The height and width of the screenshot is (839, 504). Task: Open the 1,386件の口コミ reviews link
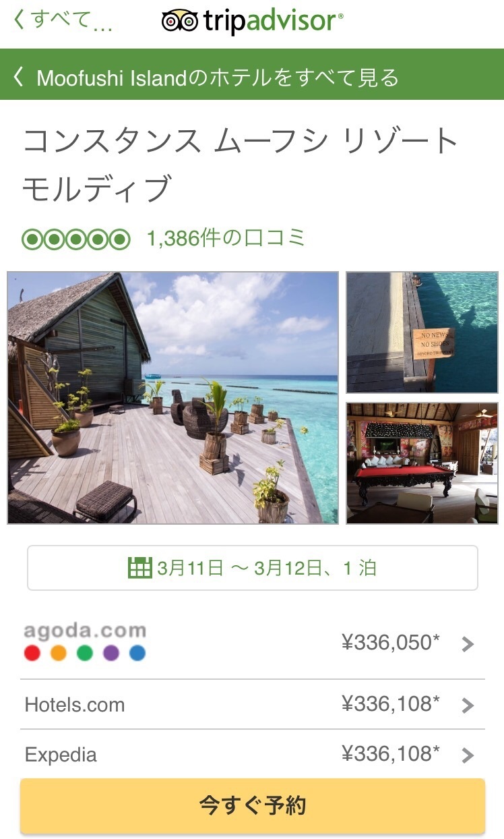[226, 238]
